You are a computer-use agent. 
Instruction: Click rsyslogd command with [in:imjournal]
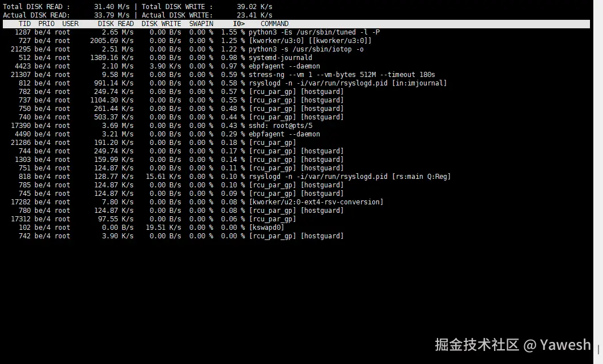point(347,83)
